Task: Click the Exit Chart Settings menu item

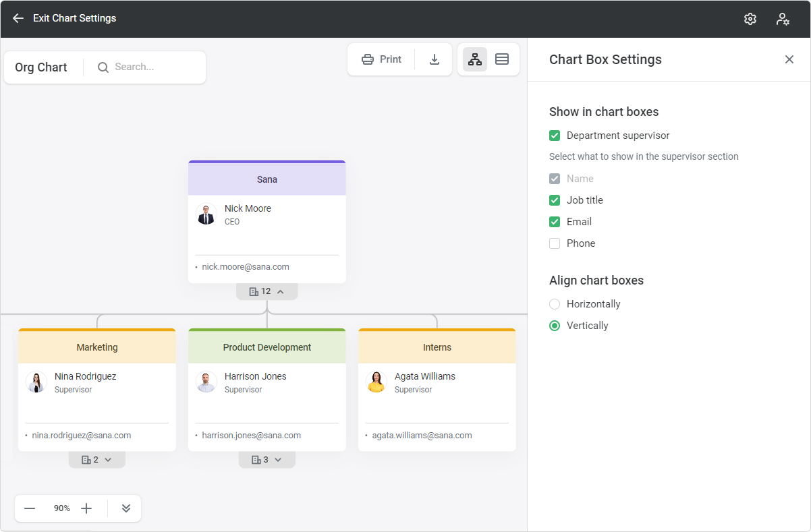Action: [x=74, y=18]
